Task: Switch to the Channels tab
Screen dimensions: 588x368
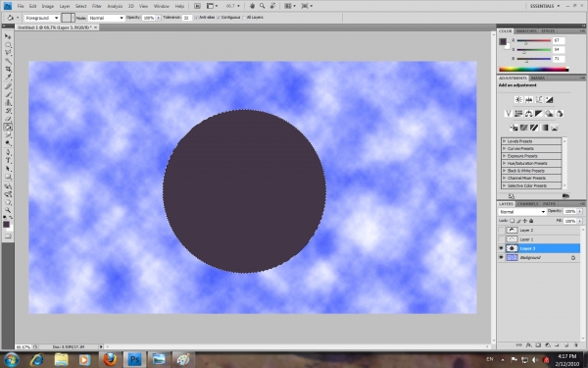Action: [x=527, y=204]
